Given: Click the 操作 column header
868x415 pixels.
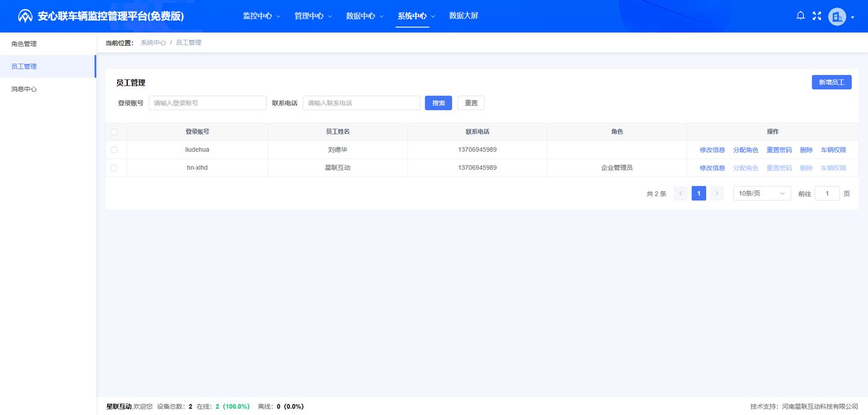Looking at the screenshot, I should 773,132.
